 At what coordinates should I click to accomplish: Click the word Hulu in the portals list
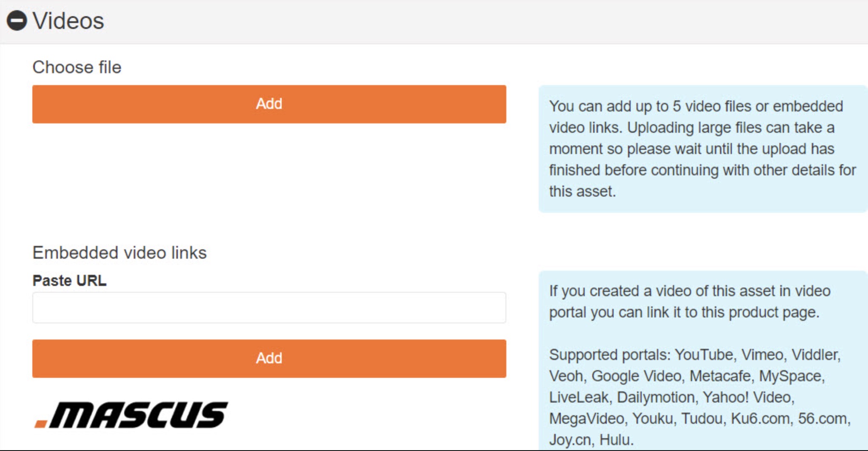[x=616, y=440]
